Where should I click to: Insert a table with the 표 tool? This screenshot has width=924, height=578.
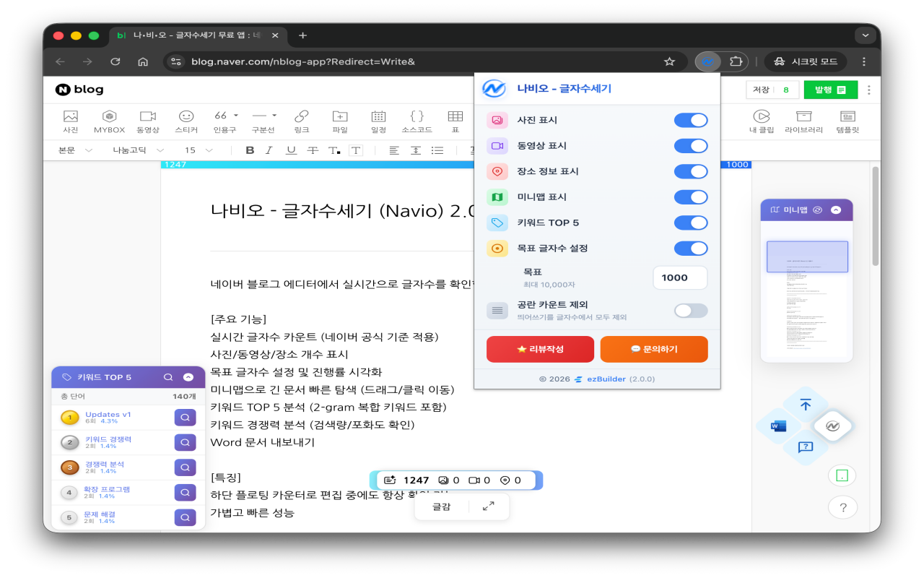point(455,121)
